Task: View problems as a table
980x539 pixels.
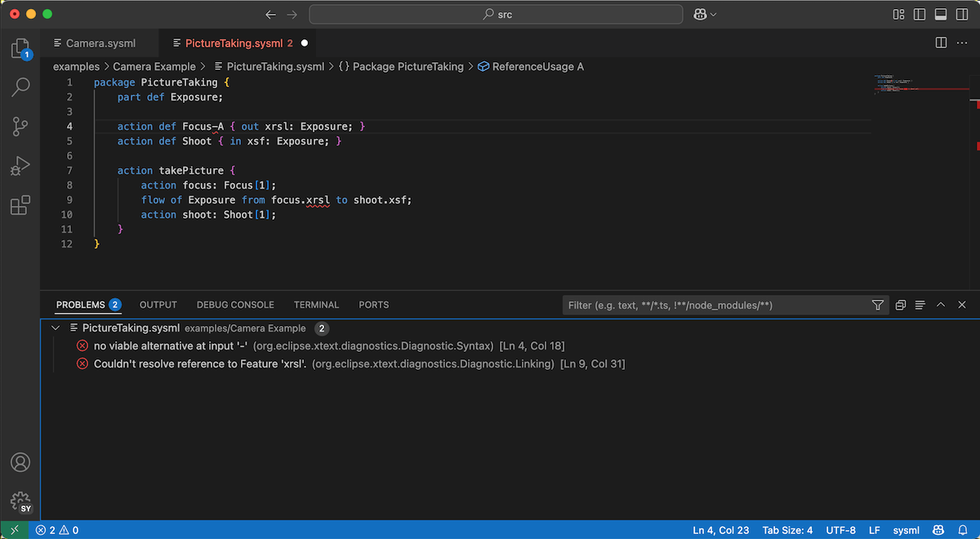Action: click(920, 305)
